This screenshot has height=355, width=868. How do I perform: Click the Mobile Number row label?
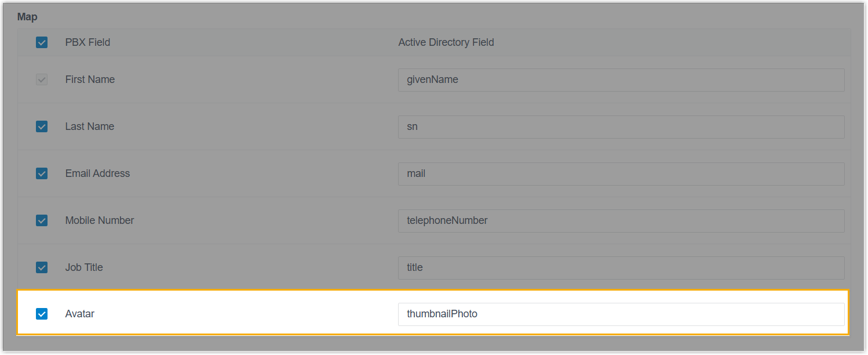[100, 220]
